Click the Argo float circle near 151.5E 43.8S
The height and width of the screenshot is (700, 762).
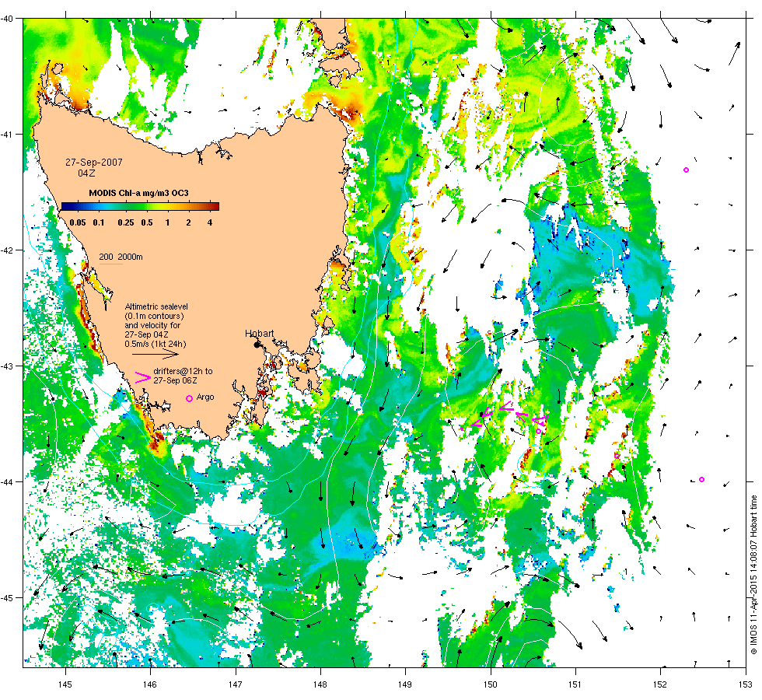(x=617, y=456)
